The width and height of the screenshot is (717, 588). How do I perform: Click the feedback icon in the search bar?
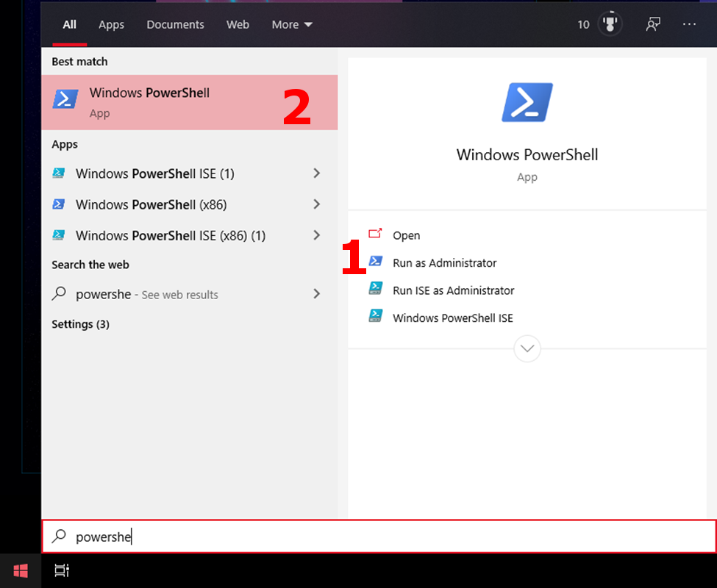pos(653,24)
